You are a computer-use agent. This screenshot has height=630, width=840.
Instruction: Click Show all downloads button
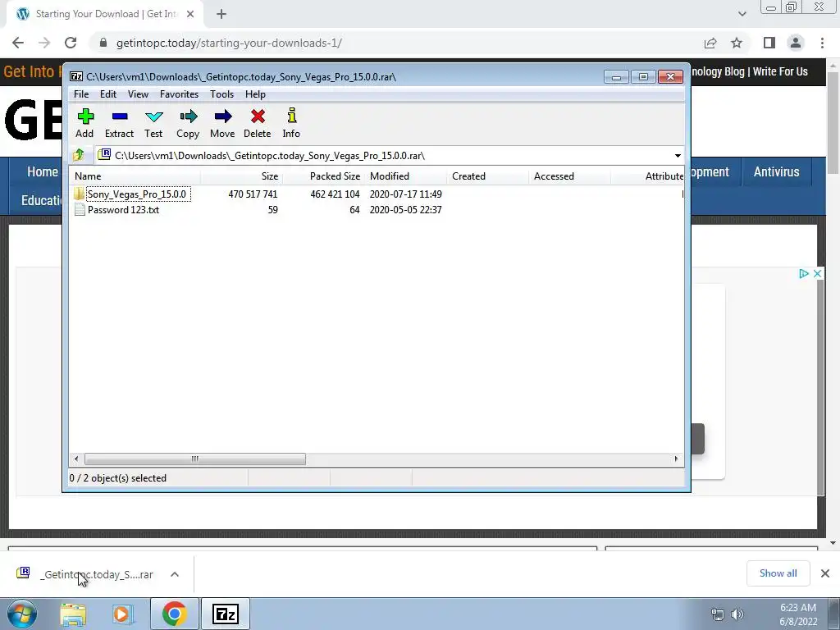pyautogui.click(x=778, y=573)
